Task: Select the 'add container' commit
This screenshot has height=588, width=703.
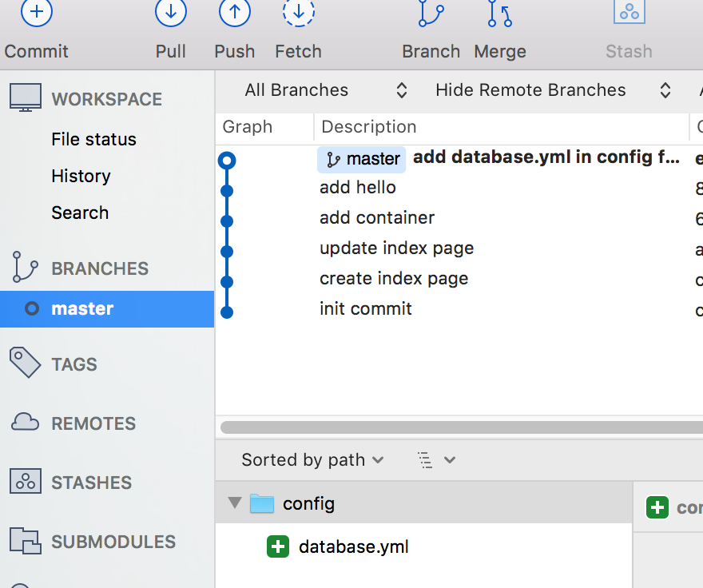Action: click(x=377, y=217)
